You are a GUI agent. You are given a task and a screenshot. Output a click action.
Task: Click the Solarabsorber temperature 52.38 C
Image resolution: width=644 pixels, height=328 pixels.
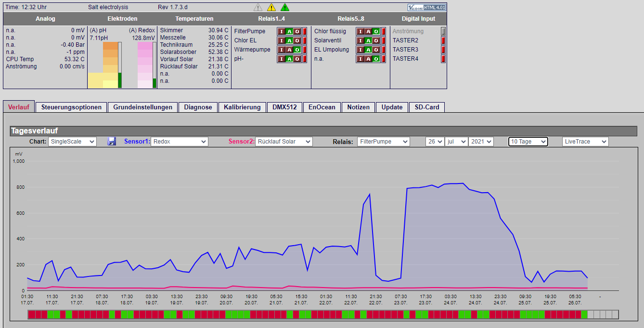click(x=219, y=52)
